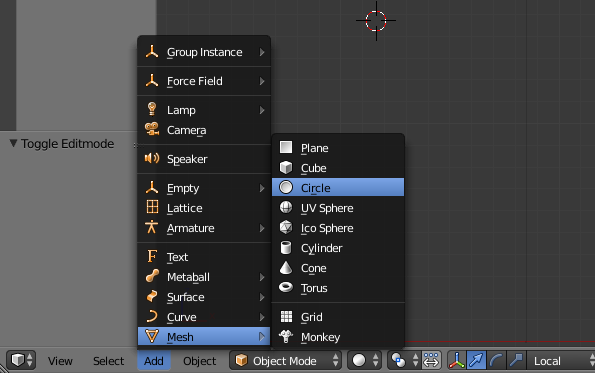
Task: Click the Empty axes icon
Action: [x=152, y=187]
